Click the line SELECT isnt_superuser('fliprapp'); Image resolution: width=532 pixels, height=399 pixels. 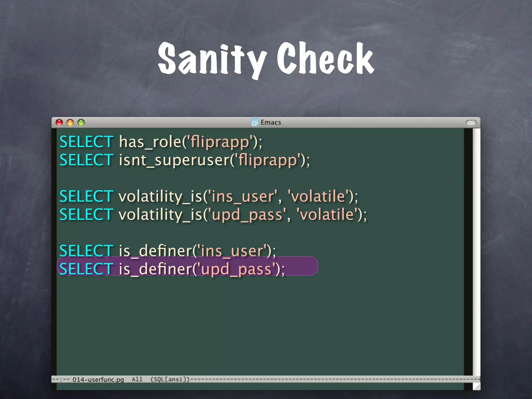point(185,160)
